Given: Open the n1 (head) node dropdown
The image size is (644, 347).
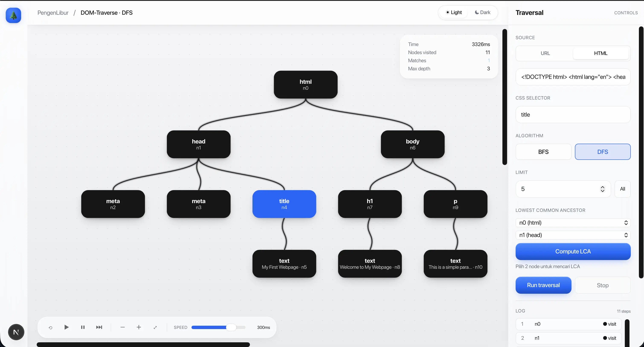Looking at the screenshot, I should click(573, 235).
